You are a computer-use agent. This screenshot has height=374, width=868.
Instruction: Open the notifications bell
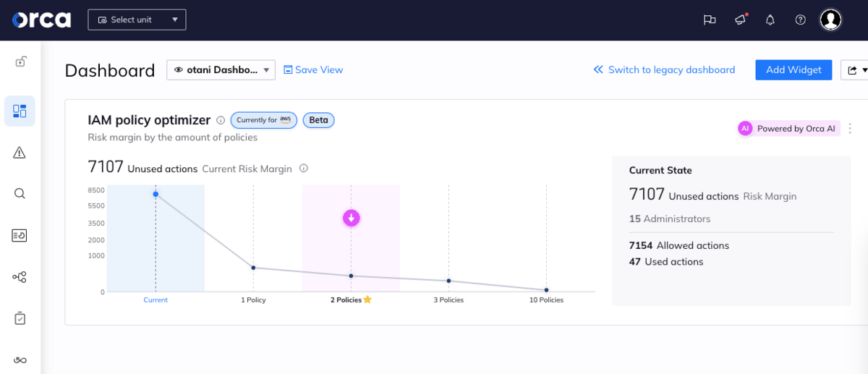(770, 20)
